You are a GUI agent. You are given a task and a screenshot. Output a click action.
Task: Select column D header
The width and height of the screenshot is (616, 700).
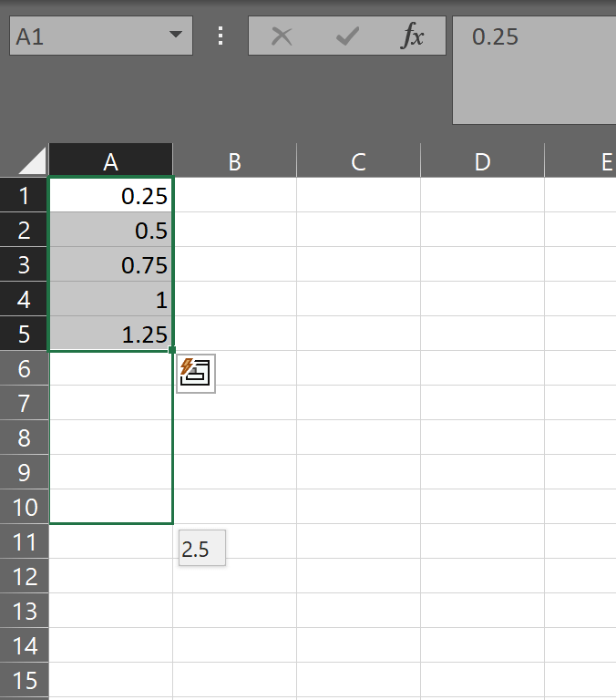point(482,161)
